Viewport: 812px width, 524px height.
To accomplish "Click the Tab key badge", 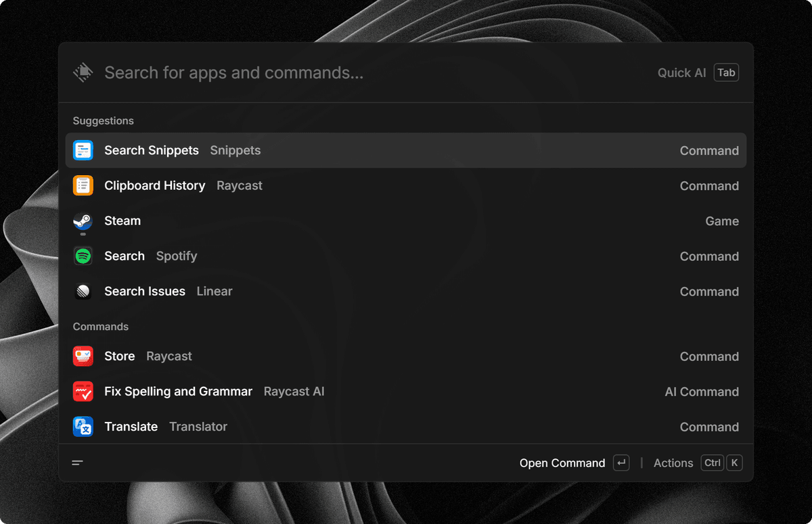I will (x=726, y=73).
